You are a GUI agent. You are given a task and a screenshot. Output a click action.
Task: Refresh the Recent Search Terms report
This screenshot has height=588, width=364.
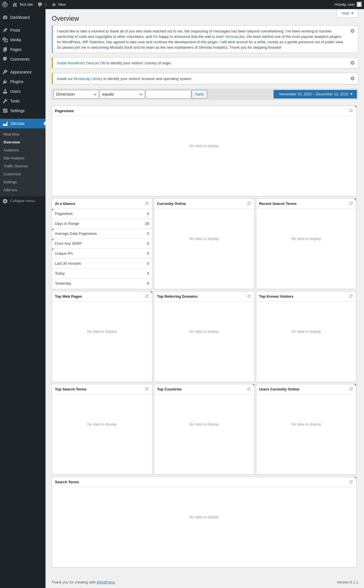coord(351,203)
